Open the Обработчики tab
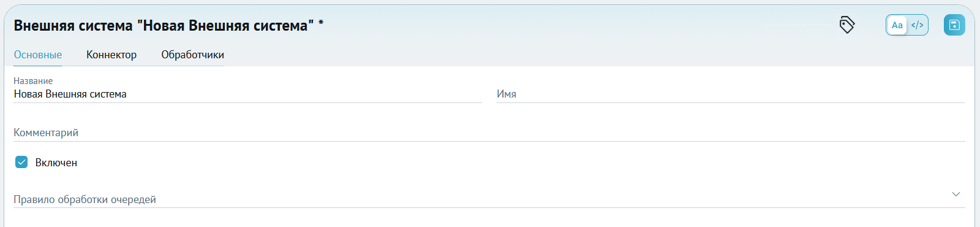Viewport: 980px width, 227px height. click(x=192, y=55)
